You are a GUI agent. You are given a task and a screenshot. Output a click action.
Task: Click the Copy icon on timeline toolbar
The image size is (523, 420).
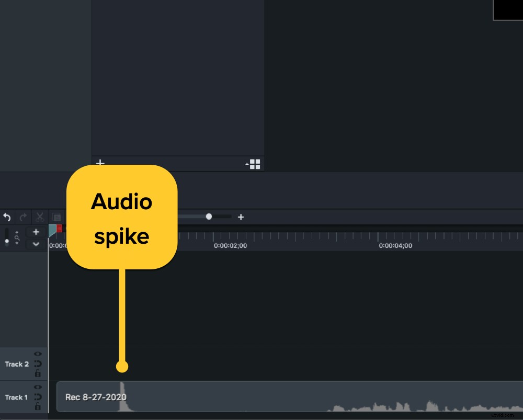(56, 217)
